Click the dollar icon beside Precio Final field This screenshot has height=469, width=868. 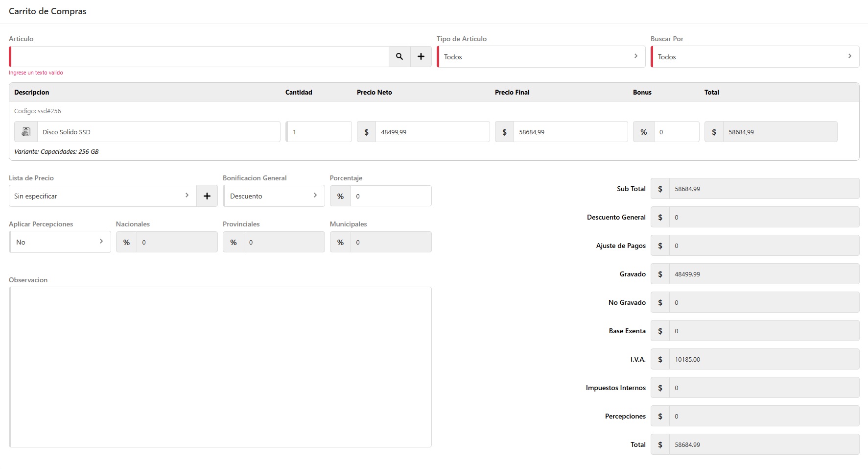pyautogui.click(x=504, y=132)
